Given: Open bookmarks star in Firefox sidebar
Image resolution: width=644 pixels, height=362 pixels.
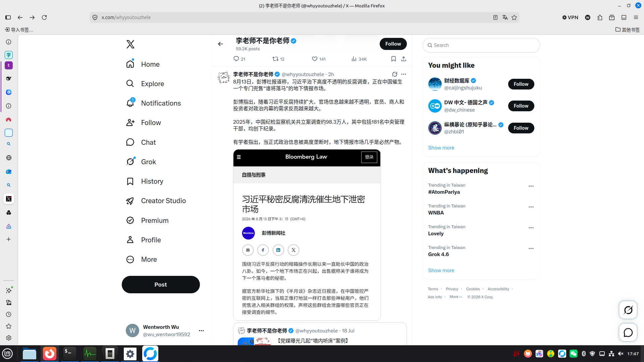Looking at the screenshot, I should (x=9, y=326).
